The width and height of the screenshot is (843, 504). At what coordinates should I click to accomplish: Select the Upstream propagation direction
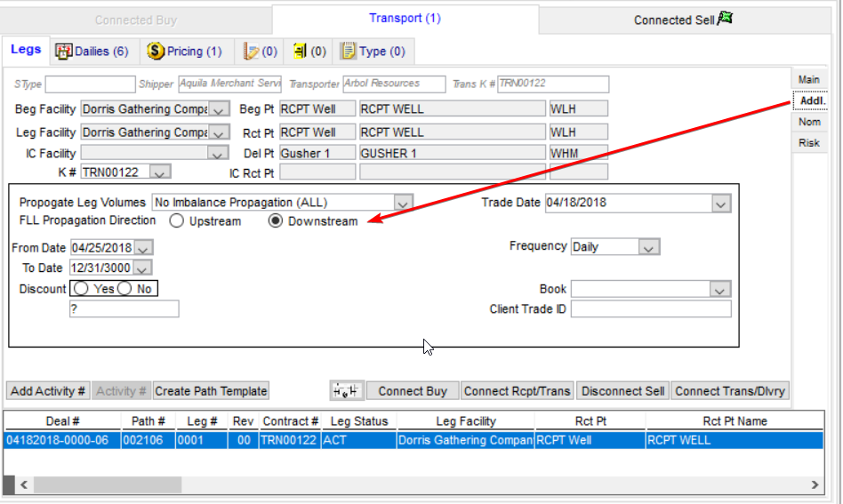(177, 221)
